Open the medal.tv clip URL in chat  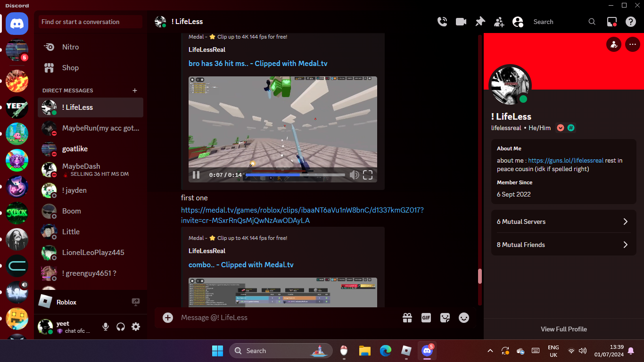click(x=302, y=215)
